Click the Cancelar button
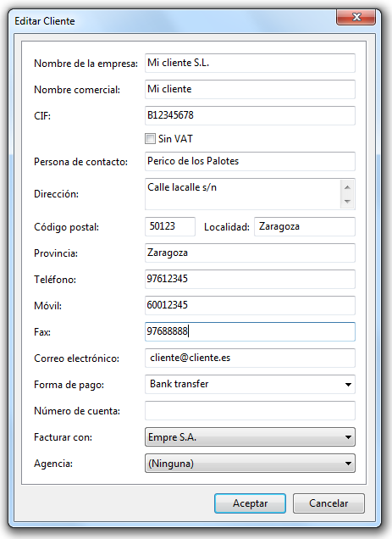392x539 pixels. [329, 503]
